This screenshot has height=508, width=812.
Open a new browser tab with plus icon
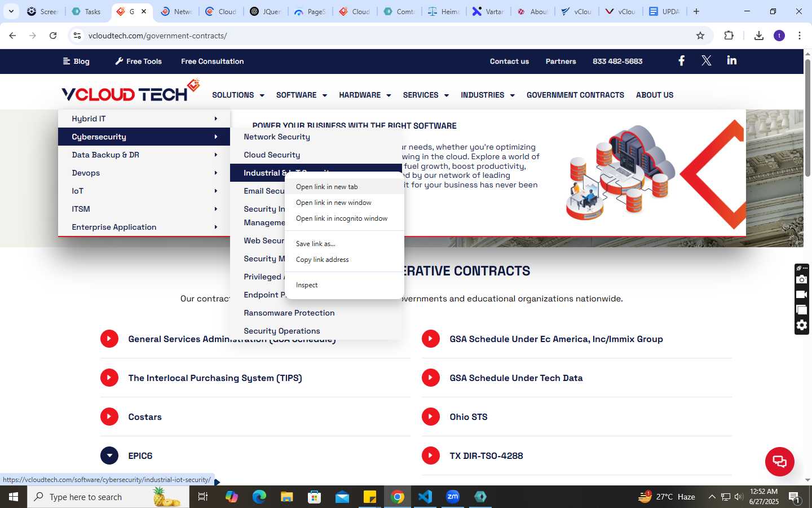[x=696, y=11]
